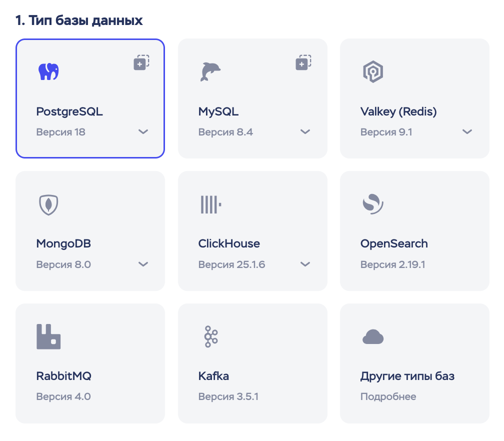Select the OpenSearch database card
The image size is (504, 441).
tap(414, 231)
